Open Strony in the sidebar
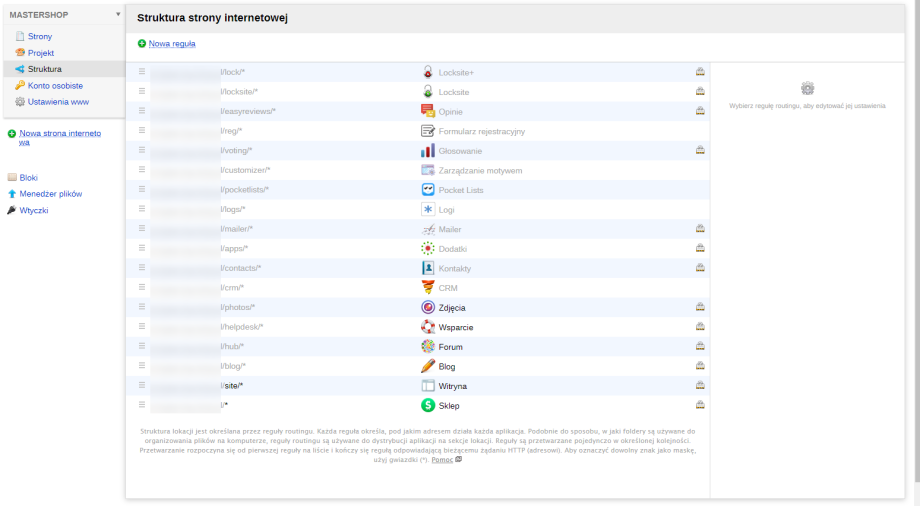The image size is (920, 506). (x=40, y=37)
